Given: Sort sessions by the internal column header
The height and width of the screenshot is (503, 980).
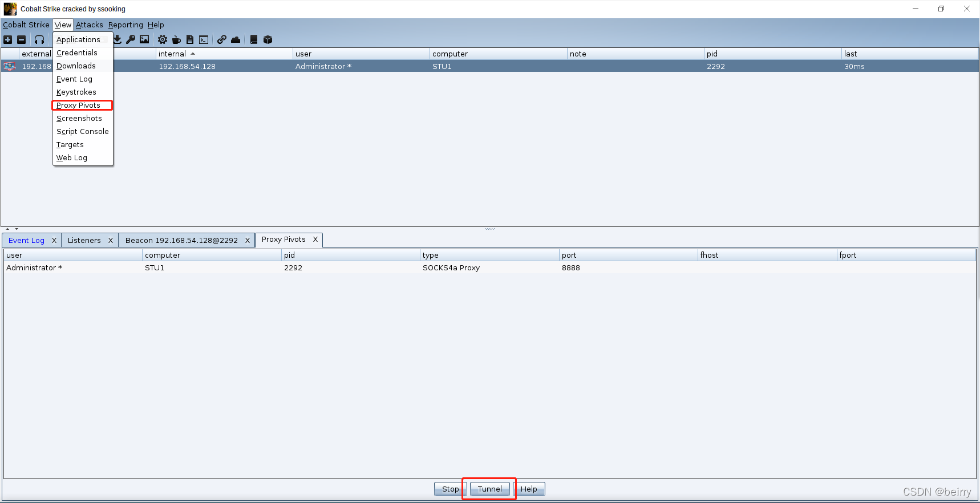Looking at the screenshot, I should (224, 54).
